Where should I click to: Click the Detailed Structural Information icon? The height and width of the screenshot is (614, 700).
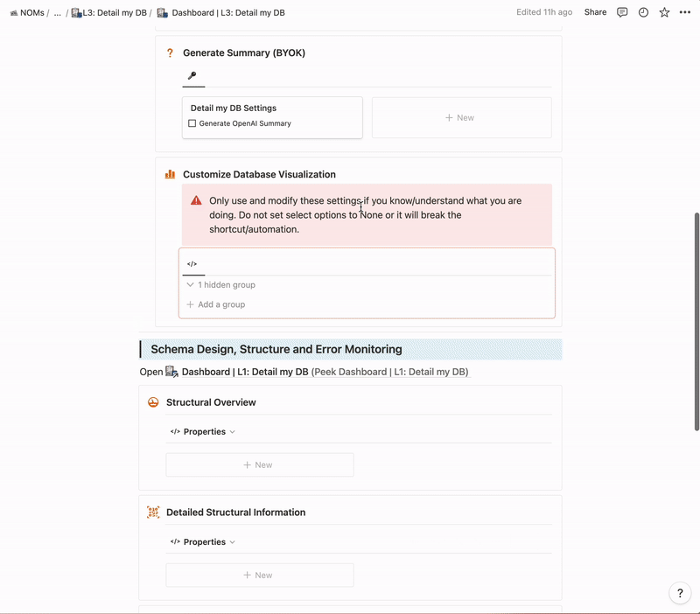click(x=153, y=513)
